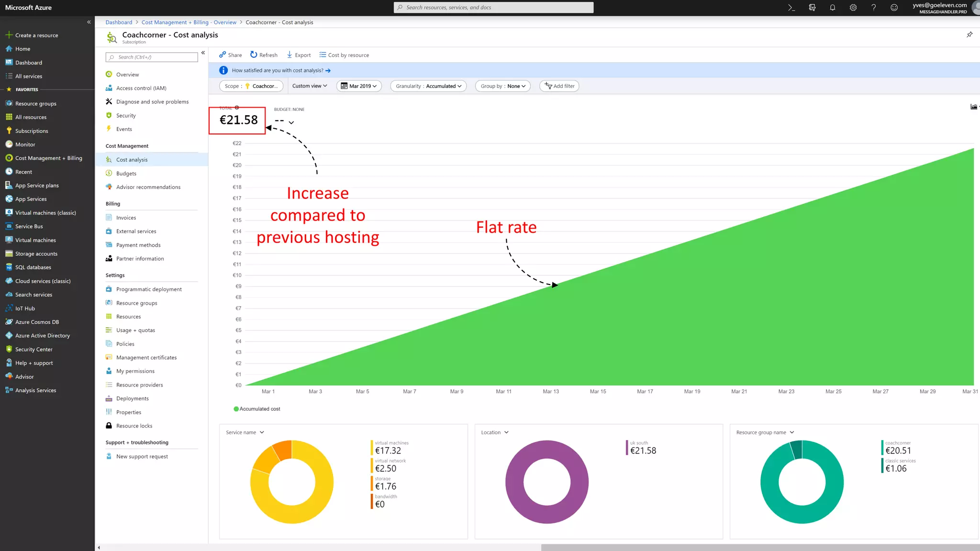The image size is (980, 551).
Task: Click Add filter button
Action: point(559,86)
